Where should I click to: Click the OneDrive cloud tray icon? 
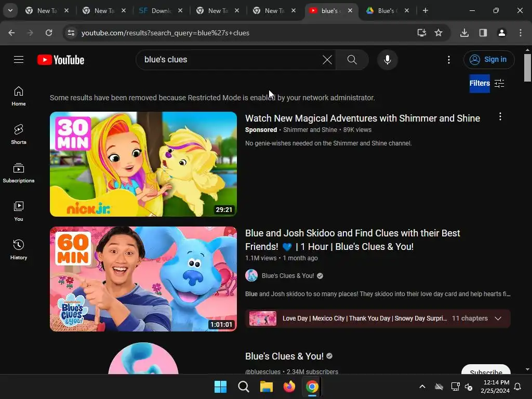point(438,387)
